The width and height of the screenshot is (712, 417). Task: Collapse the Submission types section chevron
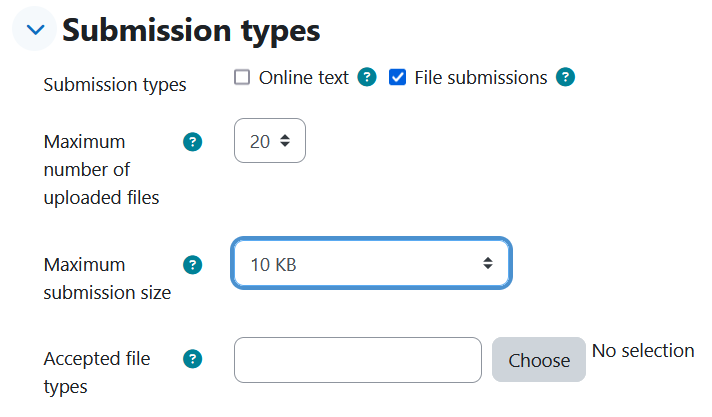coord(35,30)
